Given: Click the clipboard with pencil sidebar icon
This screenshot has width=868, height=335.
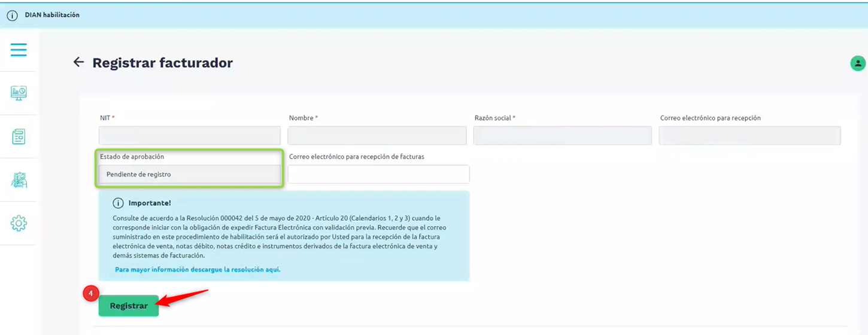Looking at the screenshot, I should point(19,180).
